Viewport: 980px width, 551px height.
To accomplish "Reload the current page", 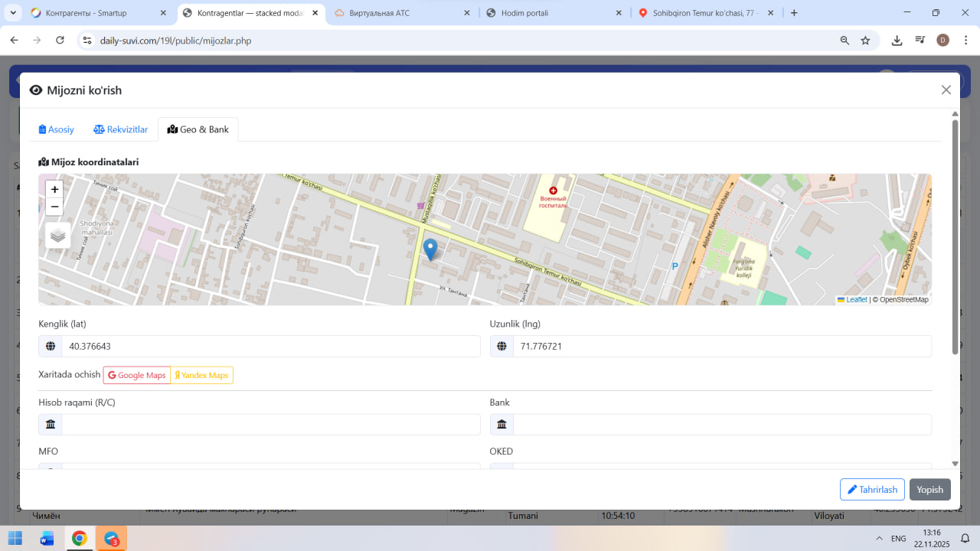I will click(x=60, y=41).
